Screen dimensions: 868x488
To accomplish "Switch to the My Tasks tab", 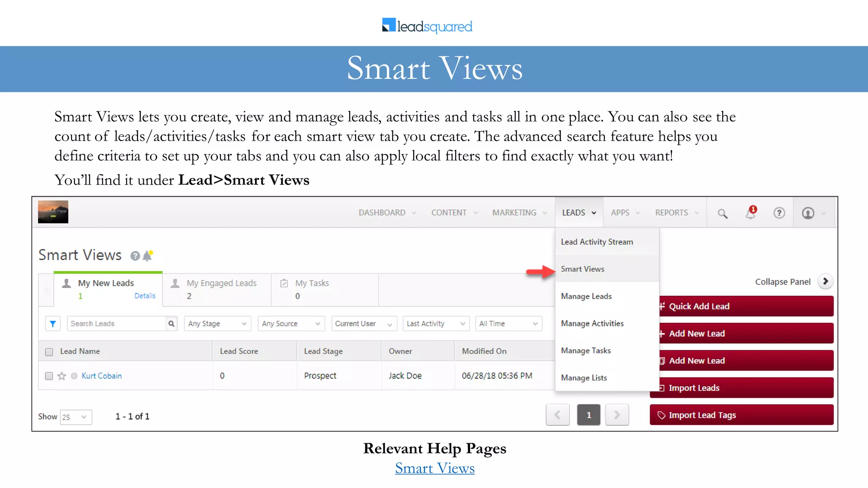I will [325, 290].
